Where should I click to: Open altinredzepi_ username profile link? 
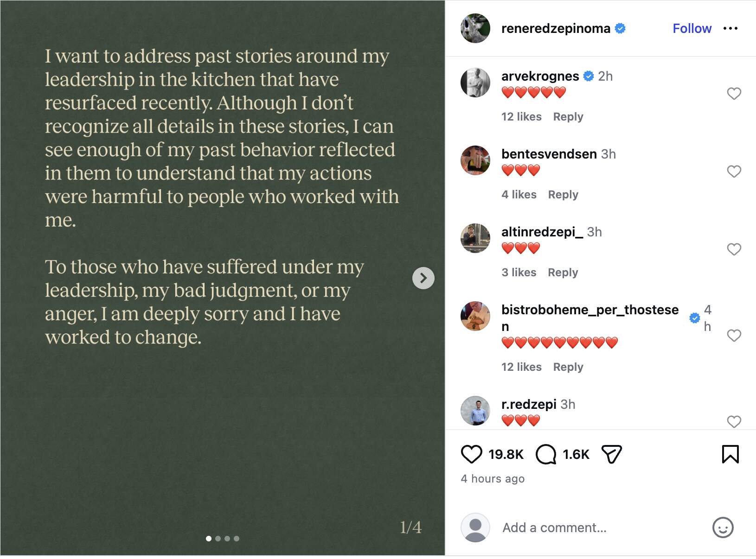click(x=542, y=232)
